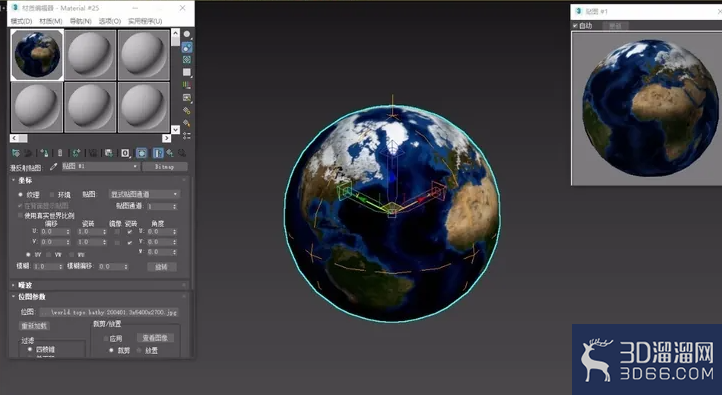Select the 放置 radio button
Image resolution: width=722 pixels, height=395 pixels.
139,350
